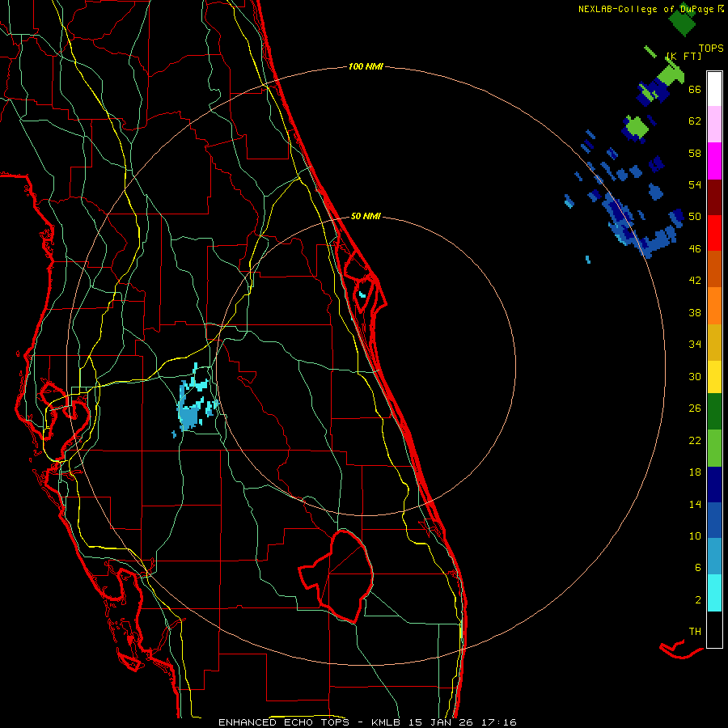Click the legend value '6'

tap(698, 568)
